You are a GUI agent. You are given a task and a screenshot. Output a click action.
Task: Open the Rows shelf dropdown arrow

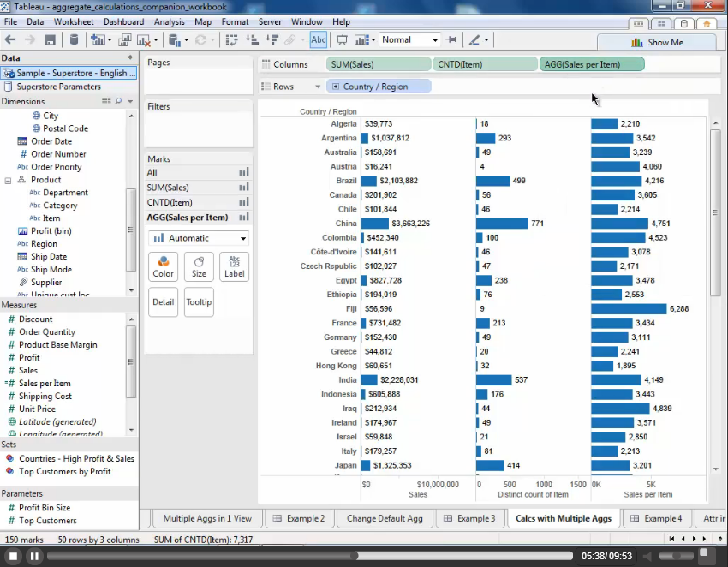coord(318,87)
